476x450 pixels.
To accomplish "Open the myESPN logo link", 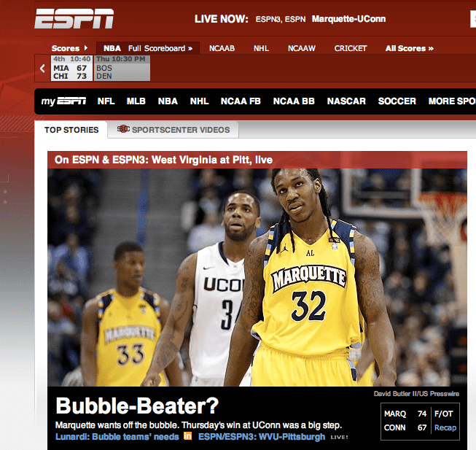I will [63, 101].
